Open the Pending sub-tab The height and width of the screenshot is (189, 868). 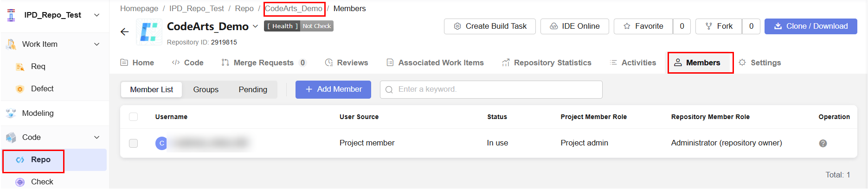click(253, 89)
